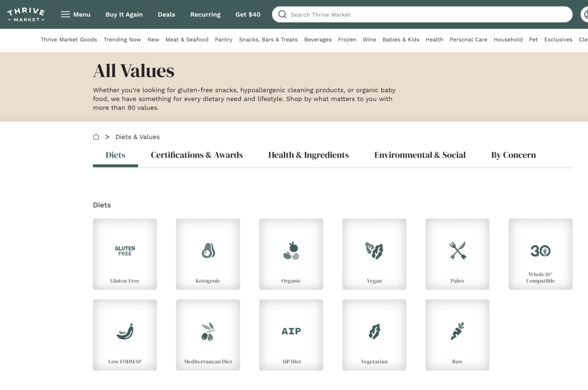
Task: Select the AIP Diet tile
Action: tap(291, 335)
